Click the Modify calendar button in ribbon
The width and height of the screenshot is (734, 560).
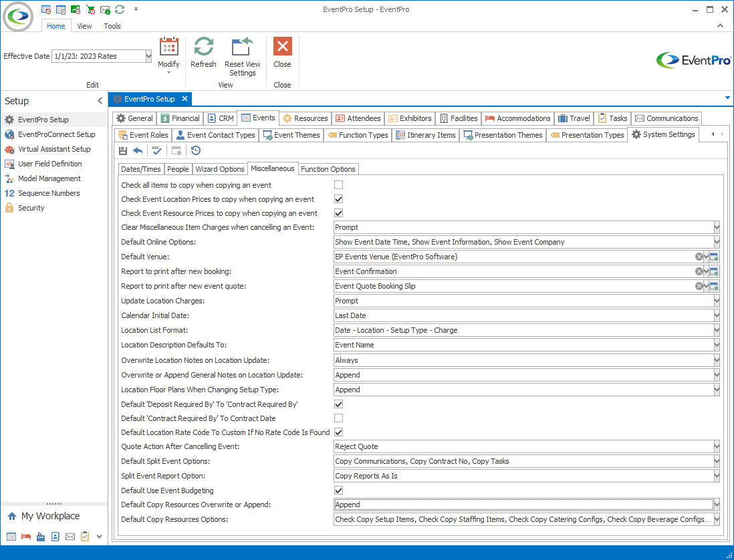pos(168,55)
